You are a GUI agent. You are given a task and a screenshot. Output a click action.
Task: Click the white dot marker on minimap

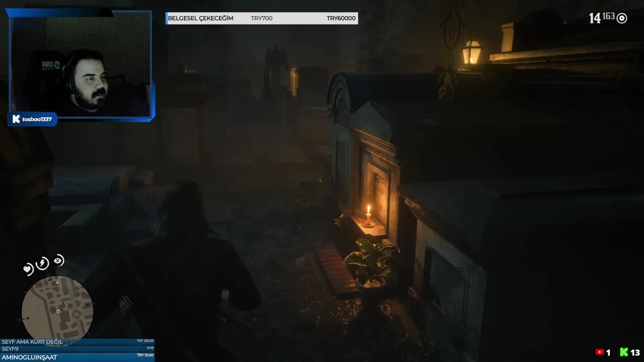point(57,283)
